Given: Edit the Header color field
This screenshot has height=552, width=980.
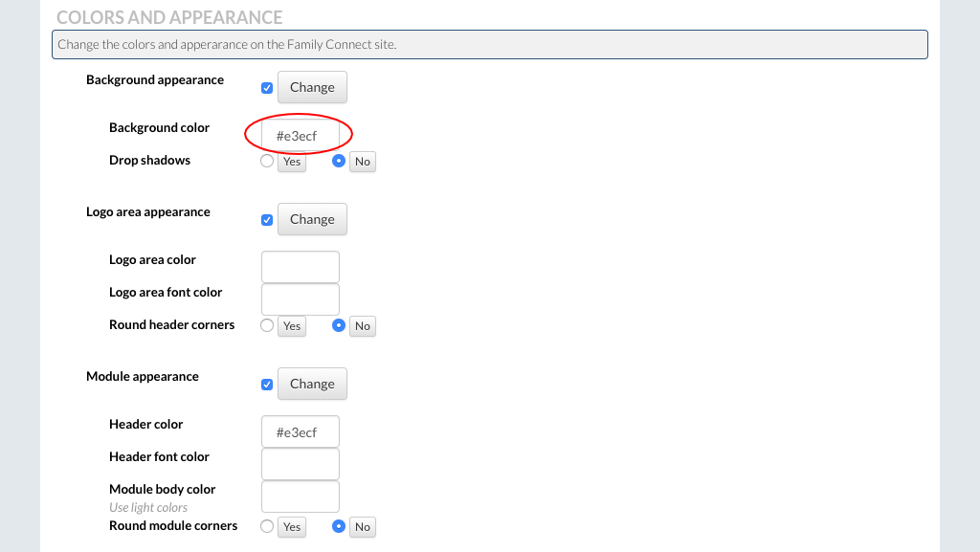Looking at the screenshot, I should tap(300, 432).
